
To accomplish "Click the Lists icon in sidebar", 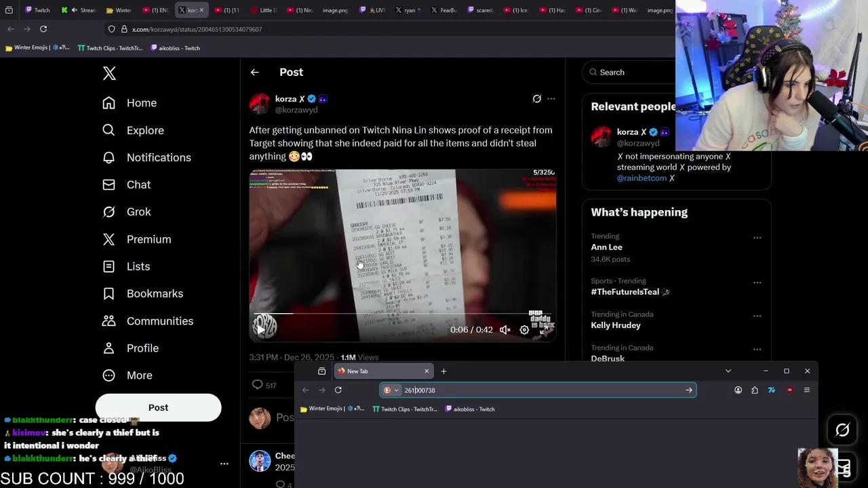I will click(108, 266).
